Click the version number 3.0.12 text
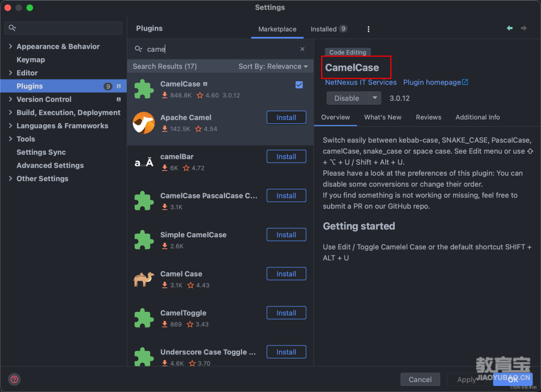Image resolution: width=541 pixels, height=392 pixels. (x=399, y=98)
